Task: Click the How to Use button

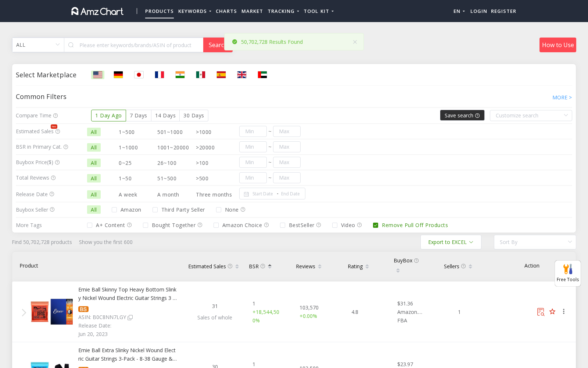Action: 558,45
